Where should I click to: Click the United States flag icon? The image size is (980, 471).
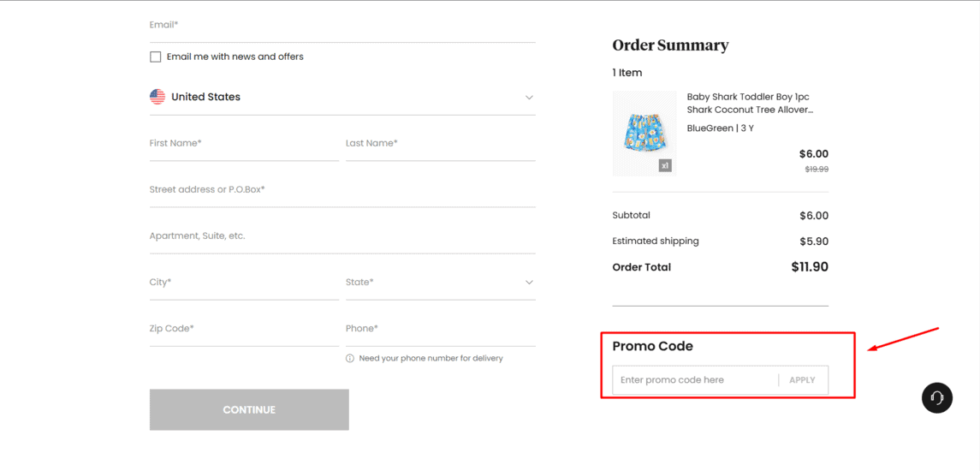point(157,97)
